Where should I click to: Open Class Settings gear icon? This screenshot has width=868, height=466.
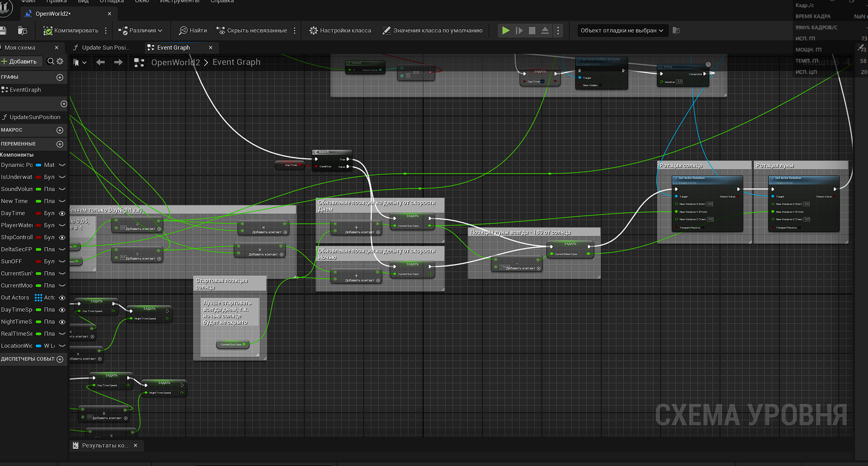314,31
